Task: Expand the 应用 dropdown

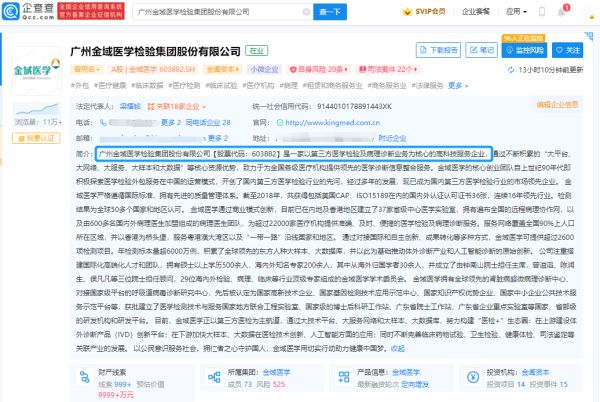Action: [x=516, y=11]
